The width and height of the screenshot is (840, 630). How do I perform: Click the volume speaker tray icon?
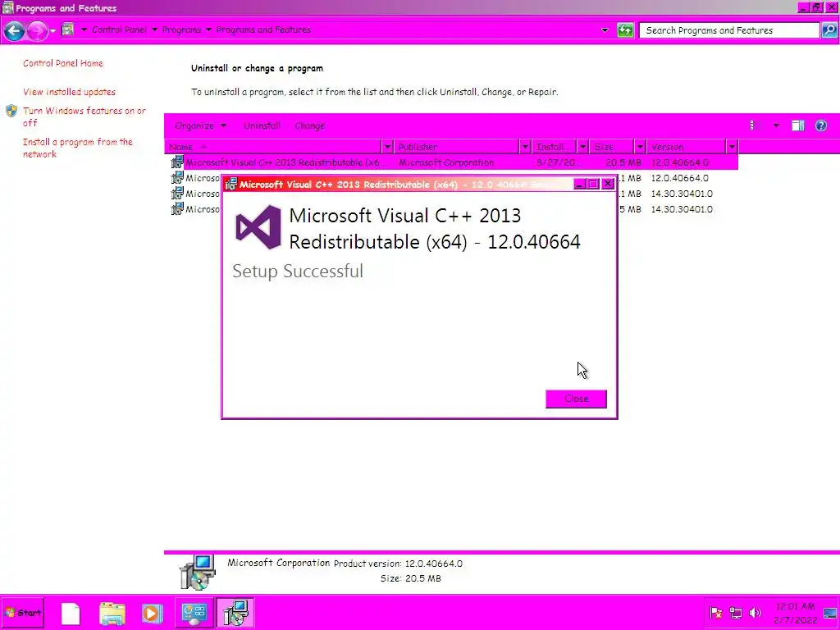click(x=756, y=613)
